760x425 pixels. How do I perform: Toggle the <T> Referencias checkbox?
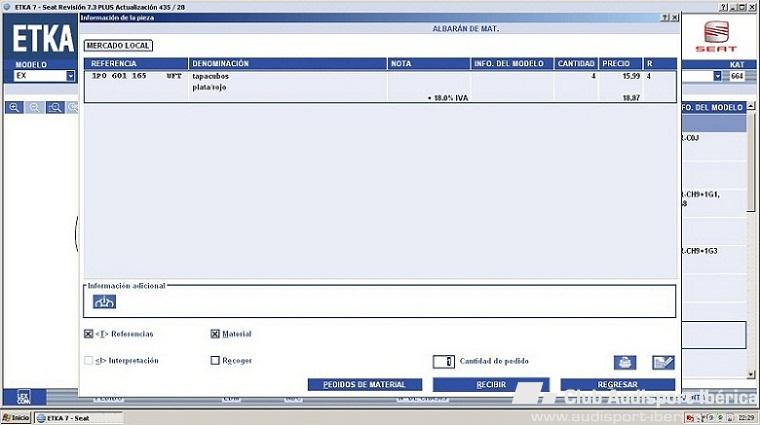pyautogui.click(x=88, y=334)
